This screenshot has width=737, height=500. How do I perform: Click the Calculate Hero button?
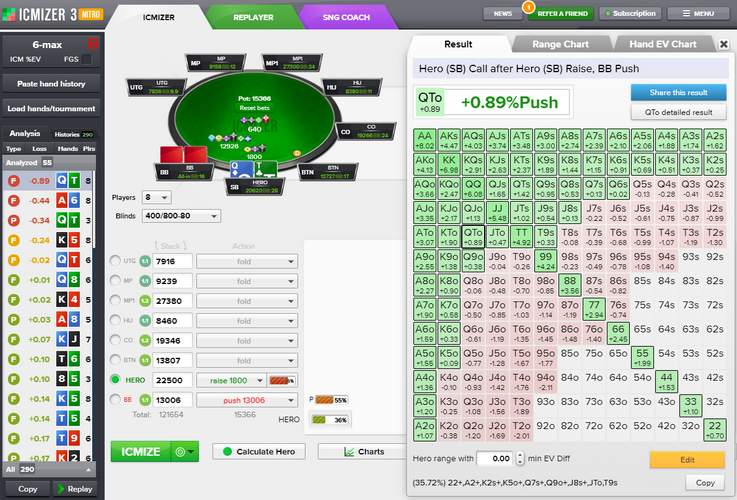pyautogui.click(x=259, y=452)
